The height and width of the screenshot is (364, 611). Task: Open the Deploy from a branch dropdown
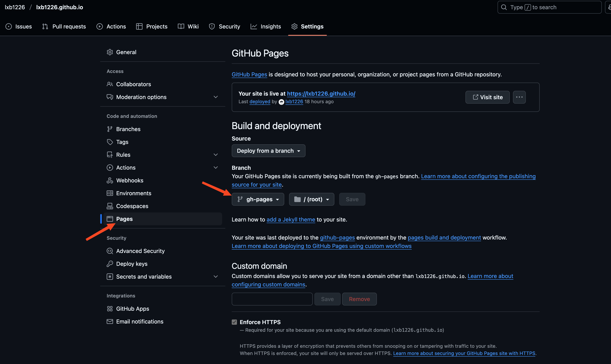[268, 151]
